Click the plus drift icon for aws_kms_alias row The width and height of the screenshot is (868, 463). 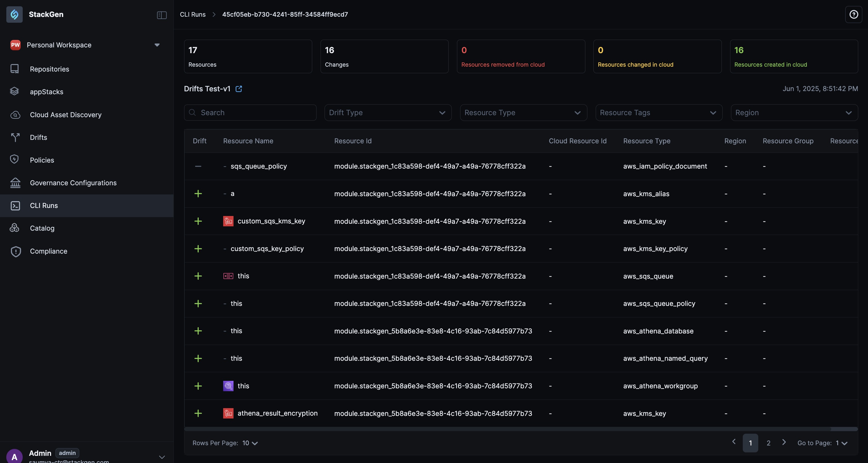coord(198,194)
